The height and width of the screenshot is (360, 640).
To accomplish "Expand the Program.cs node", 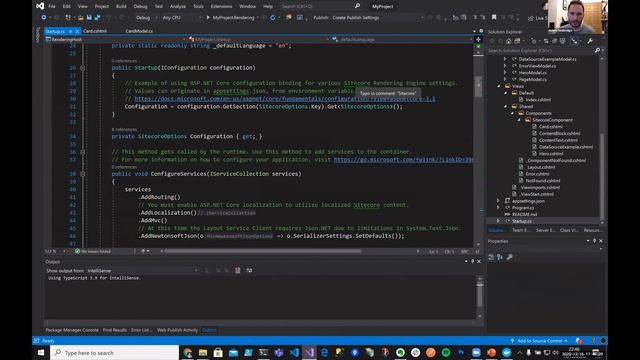I will click(x=498, y=207).
